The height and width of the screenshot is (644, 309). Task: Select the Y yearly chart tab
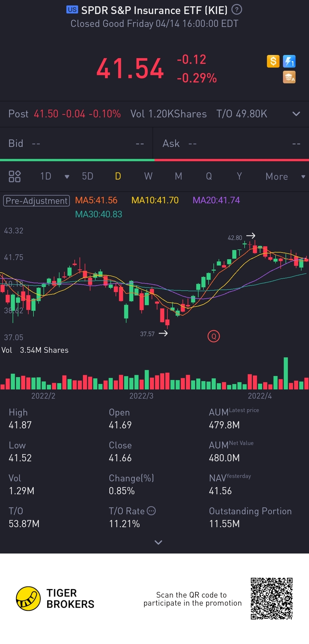[x=239, y=176]
